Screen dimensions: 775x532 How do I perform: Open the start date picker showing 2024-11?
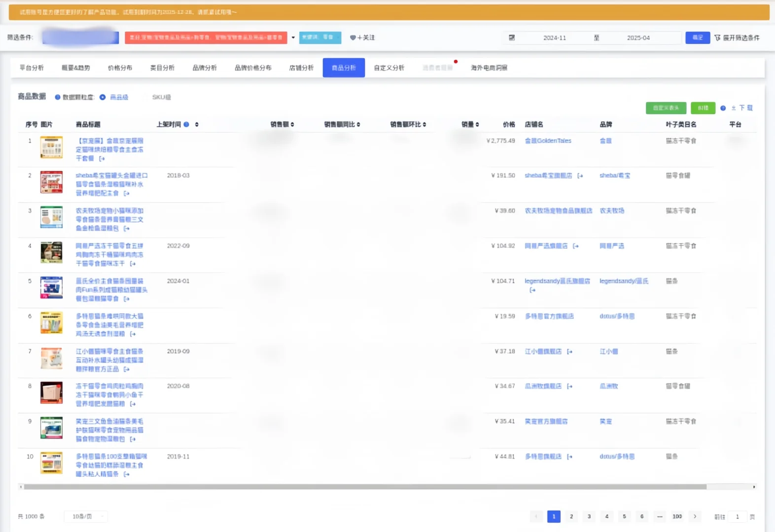pyautogui.click(x=555, y=38)
